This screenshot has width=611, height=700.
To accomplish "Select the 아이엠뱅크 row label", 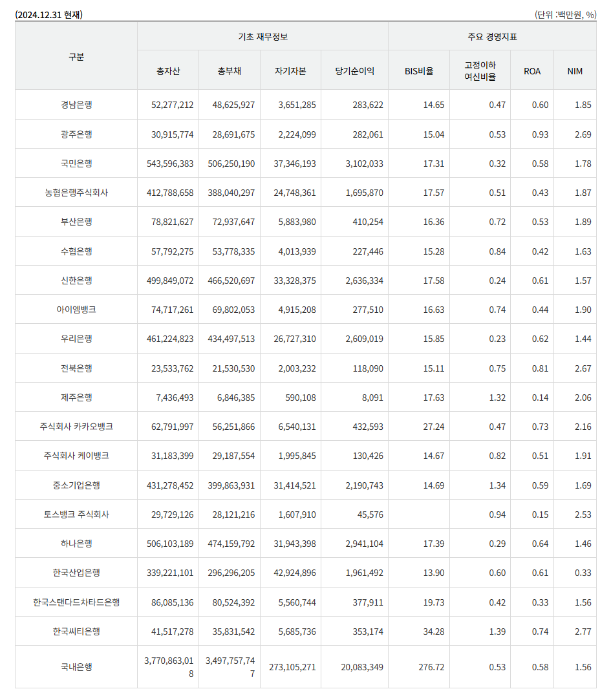I will [76, 310].
